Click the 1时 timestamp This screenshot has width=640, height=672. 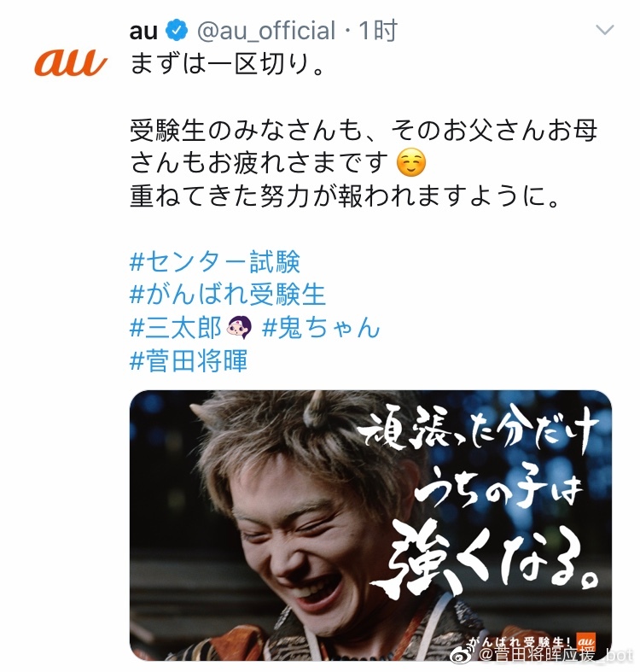tap(378, 31)
